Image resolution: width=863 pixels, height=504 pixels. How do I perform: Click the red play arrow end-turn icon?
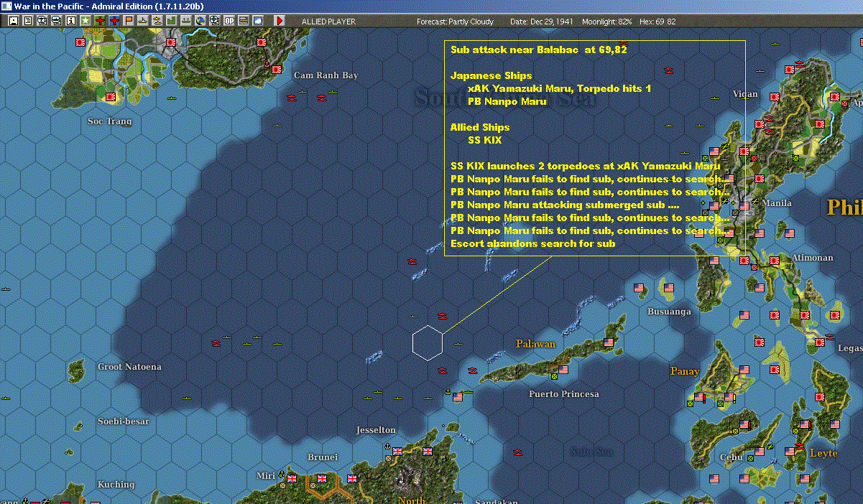[280, 21]
